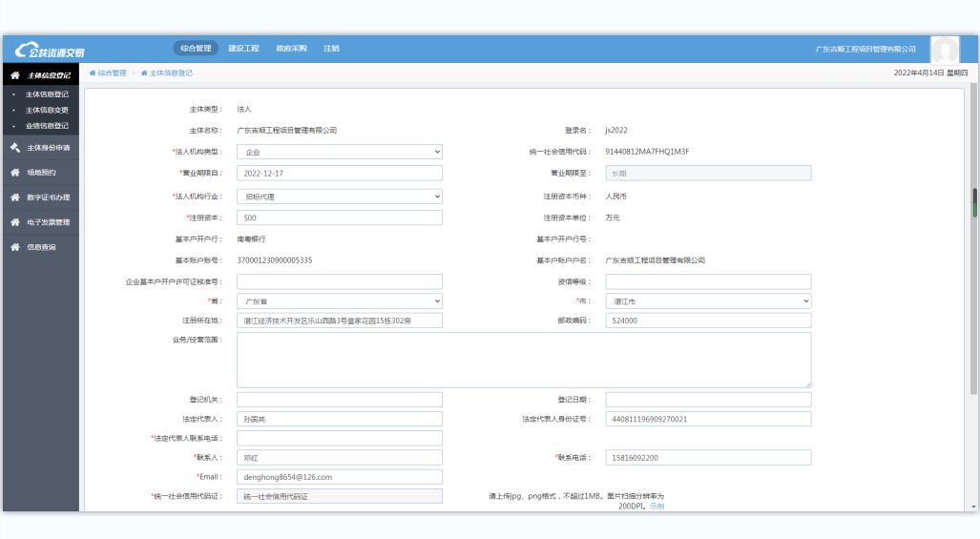The width and height of the screenshot is (980, 539).
Task: Click the gavel icon beside 主体身份申请
Action: [x=15, y=148]
